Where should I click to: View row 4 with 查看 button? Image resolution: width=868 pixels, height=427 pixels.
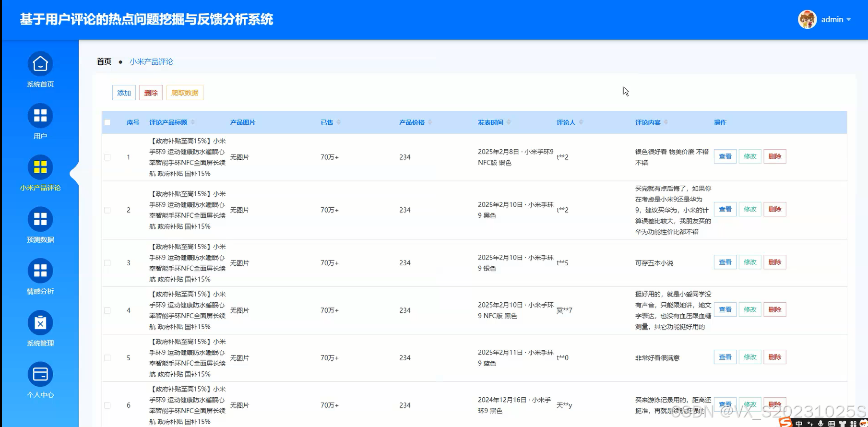click(x=725, y=309)
